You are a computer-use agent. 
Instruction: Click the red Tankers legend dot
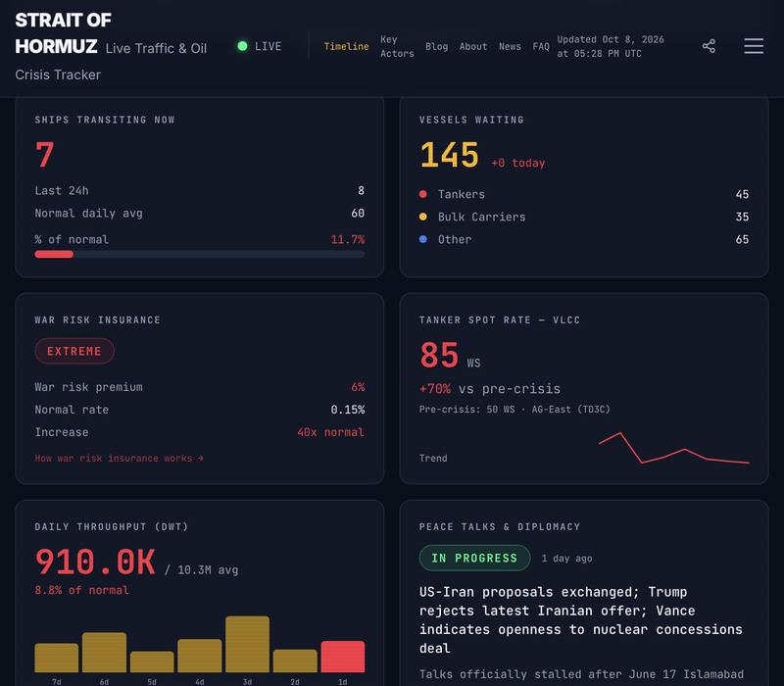coord(423,194)
